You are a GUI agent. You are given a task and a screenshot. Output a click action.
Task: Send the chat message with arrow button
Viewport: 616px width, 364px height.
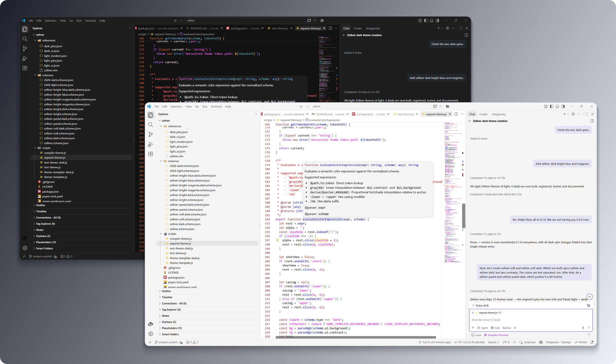click(589, 328)
